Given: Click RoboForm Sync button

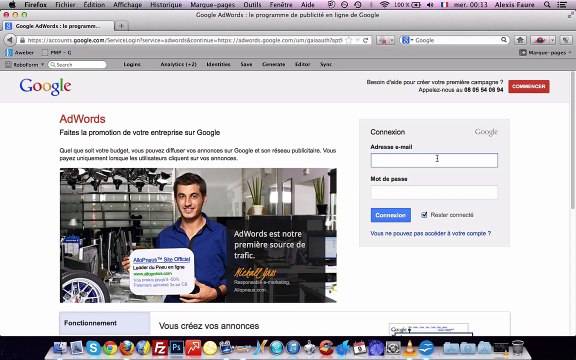Looking at the screenshot, I should coord(325,64).
